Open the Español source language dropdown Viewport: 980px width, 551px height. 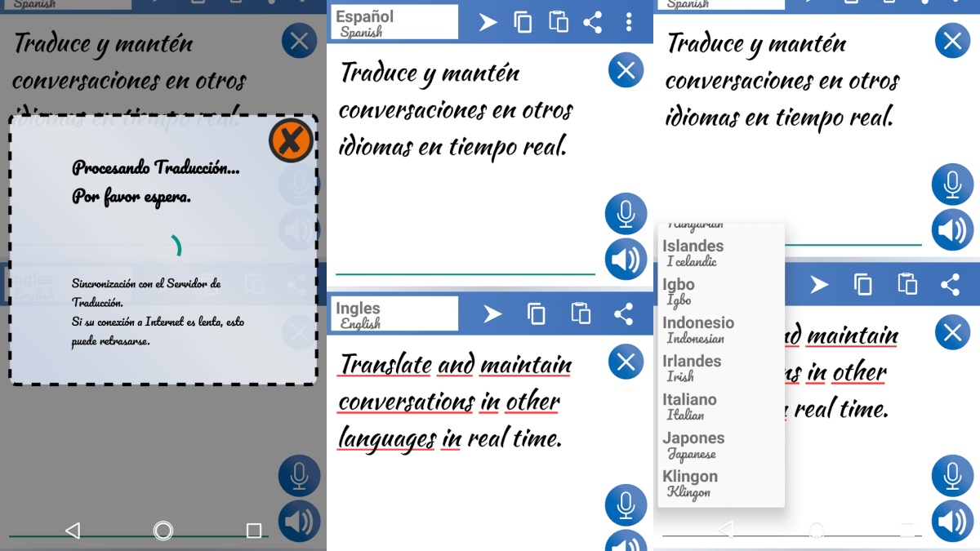coord(394,23)
